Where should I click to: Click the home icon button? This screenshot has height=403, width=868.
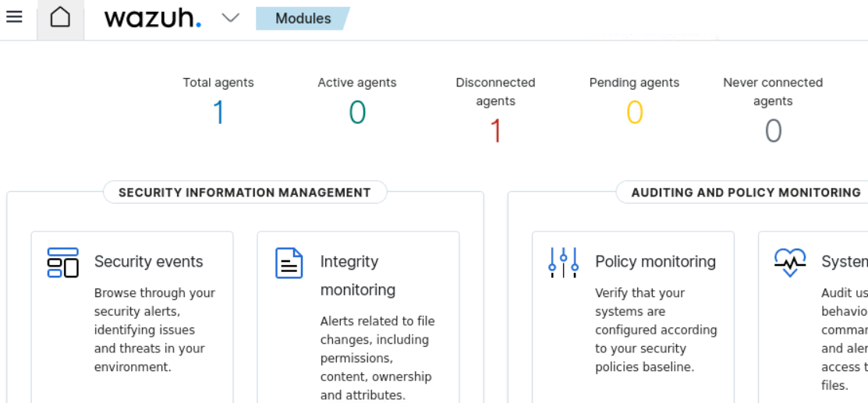tap(60, 18)
